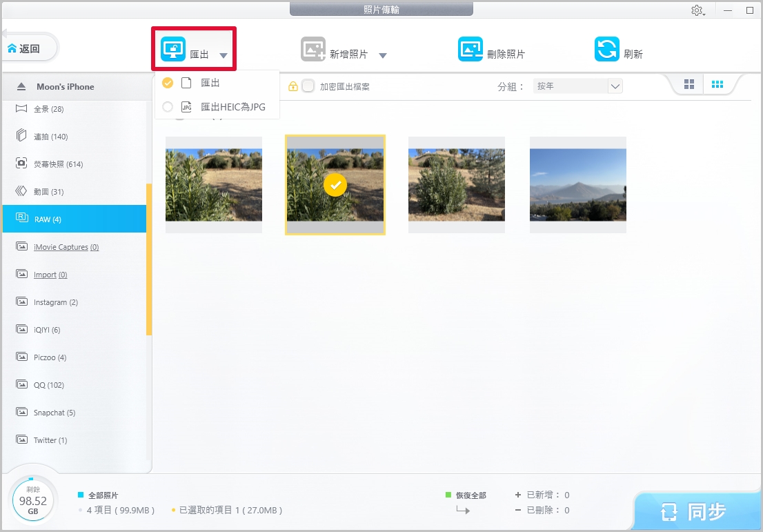Select the mountain landscape photo thumbnail
The image size is (763, 532).
(x=578, y=185)
